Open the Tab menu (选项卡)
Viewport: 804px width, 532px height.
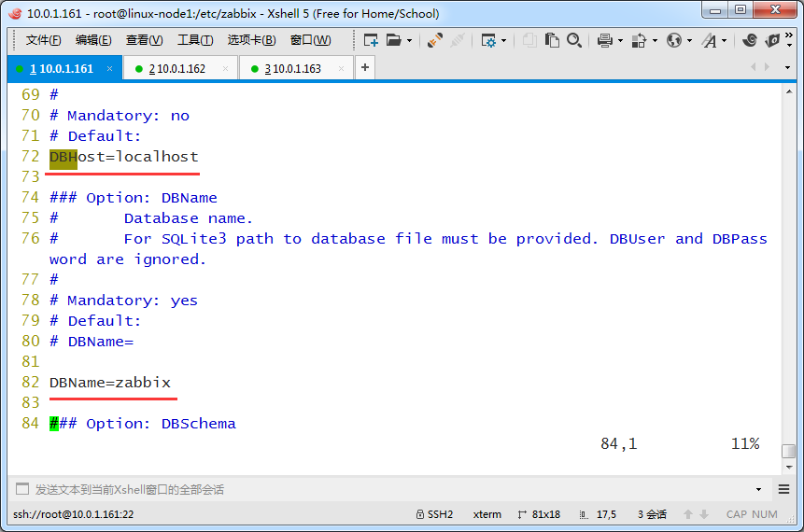(x=251, y=40)
